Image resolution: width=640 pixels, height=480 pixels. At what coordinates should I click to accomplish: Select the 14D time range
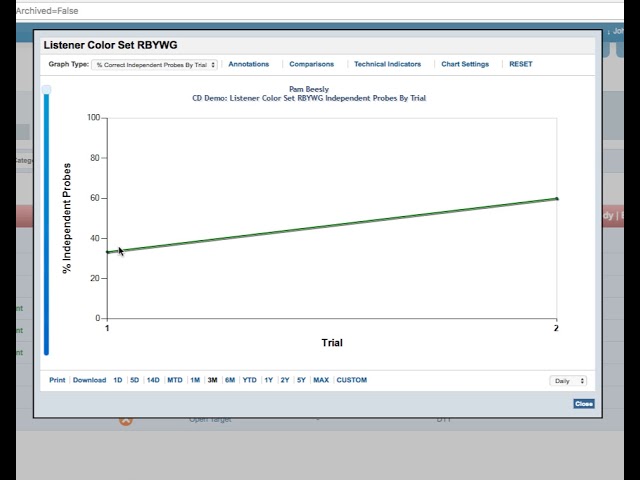[x=153, y=380]
